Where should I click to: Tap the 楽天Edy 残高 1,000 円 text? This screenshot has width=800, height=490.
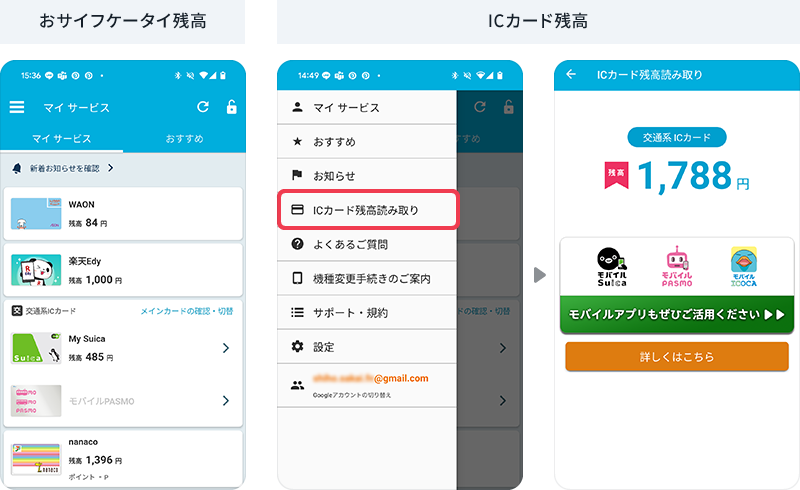point(95,280)
